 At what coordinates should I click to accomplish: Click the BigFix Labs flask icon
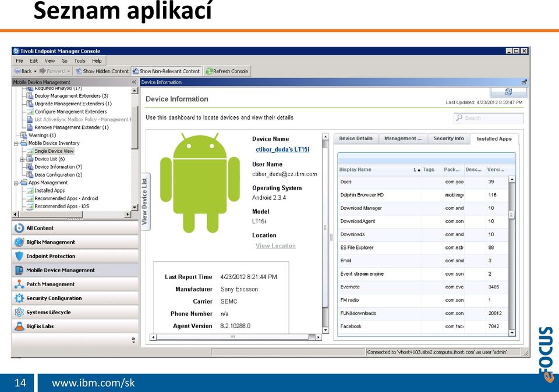(19, 326)
